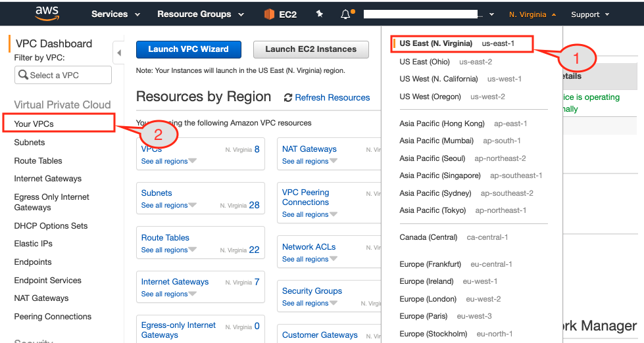Click the Launch EC2 Instances button
644x343 pixels.
click(x=311, y=49)
